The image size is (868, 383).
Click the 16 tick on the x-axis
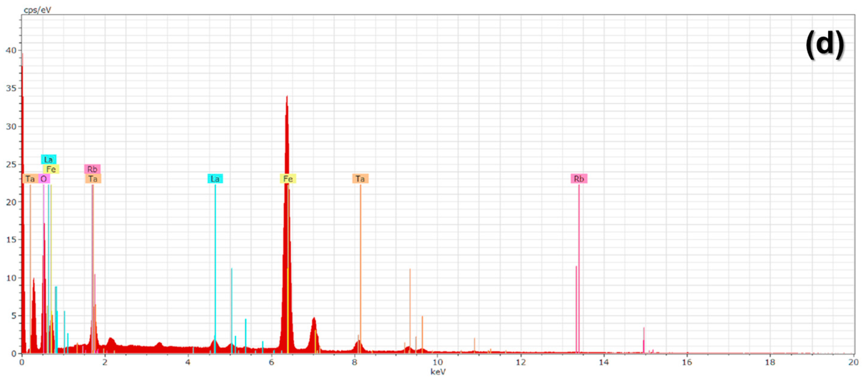click(x=687, y=362)
